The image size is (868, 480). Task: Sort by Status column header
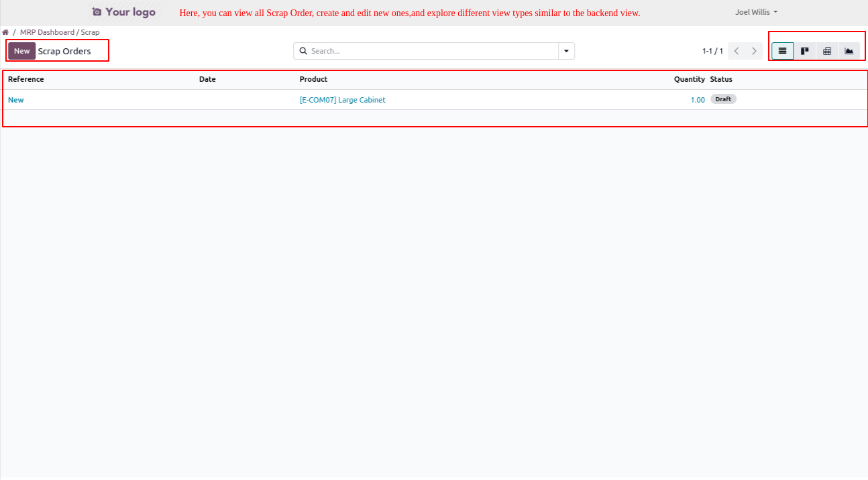(721, 79)
